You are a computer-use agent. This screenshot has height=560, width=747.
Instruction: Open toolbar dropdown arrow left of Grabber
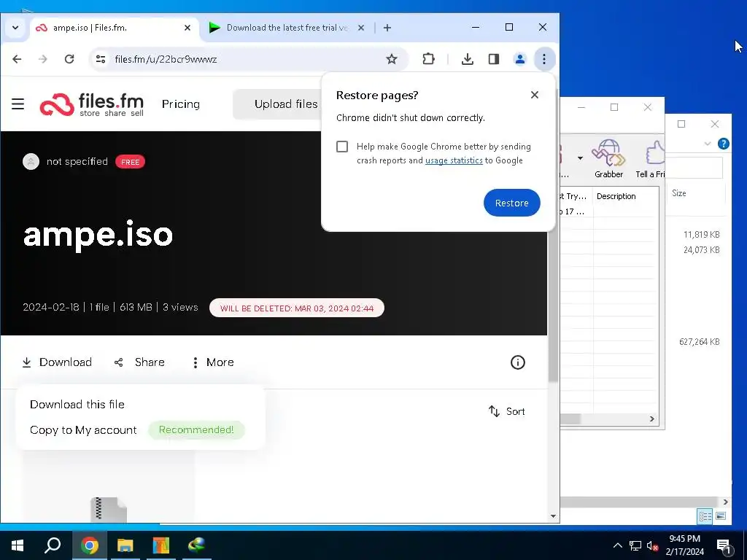tap(580, 158)
